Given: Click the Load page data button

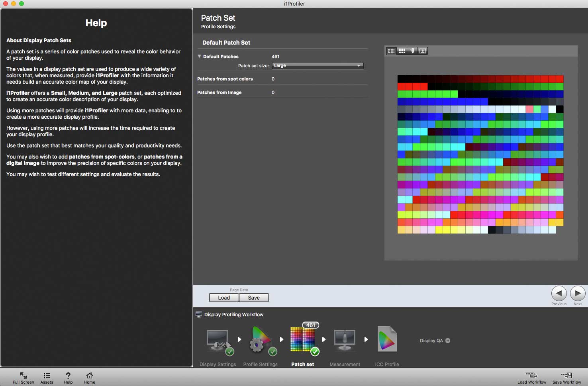Looking at the screenshot, I should (x=224, y=298).
